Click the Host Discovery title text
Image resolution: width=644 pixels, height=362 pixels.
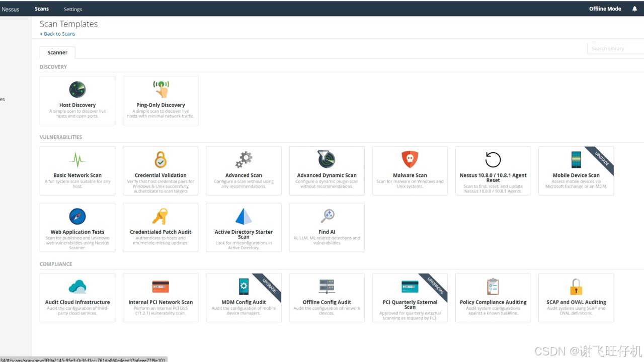77,105
